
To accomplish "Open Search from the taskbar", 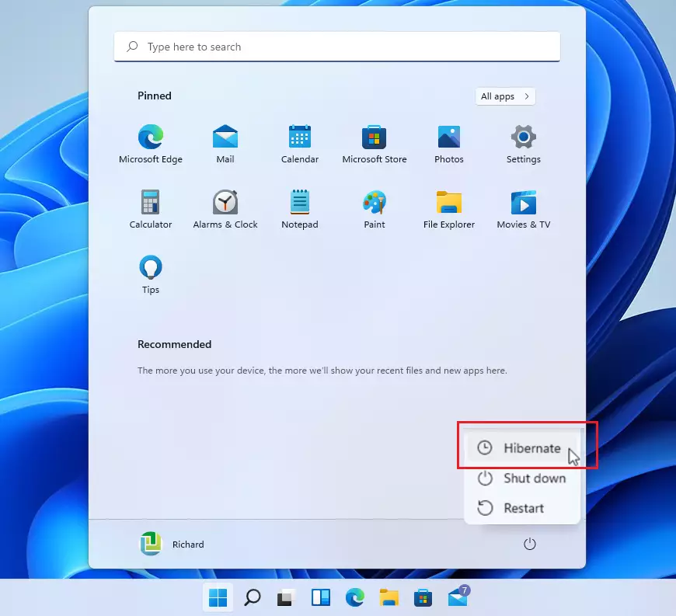I will (x=253, y=597).
